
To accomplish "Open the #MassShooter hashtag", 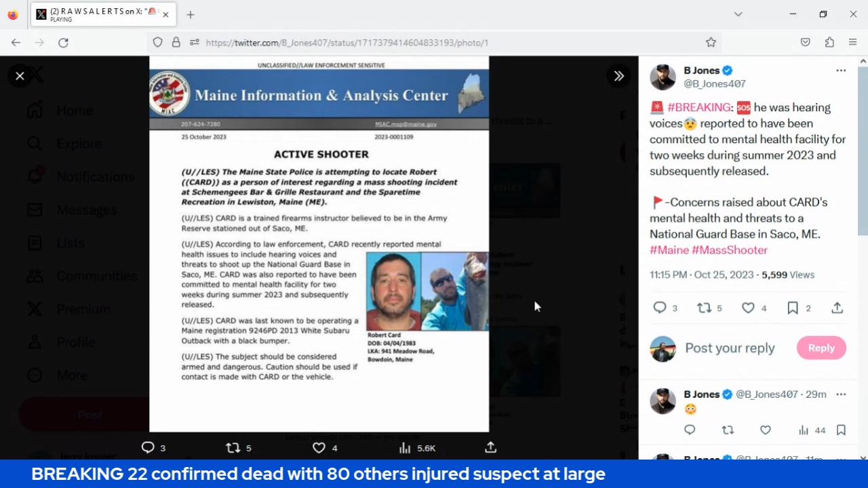I will click(x=729, y=249).
